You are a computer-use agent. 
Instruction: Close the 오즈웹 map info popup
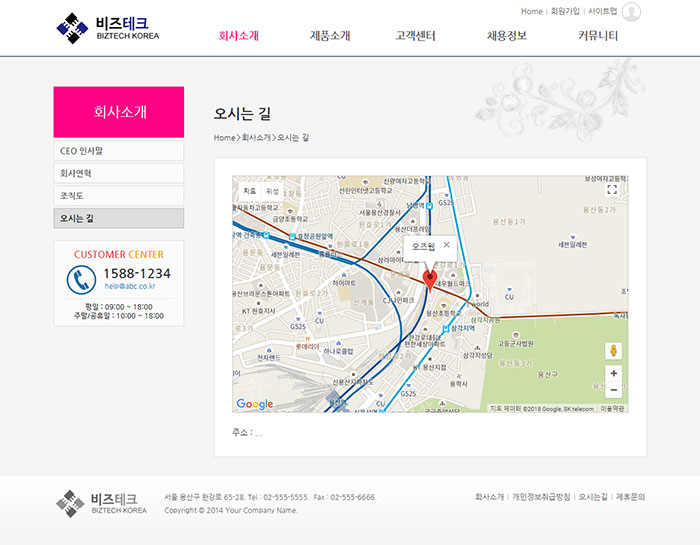(x=447, y=244)
